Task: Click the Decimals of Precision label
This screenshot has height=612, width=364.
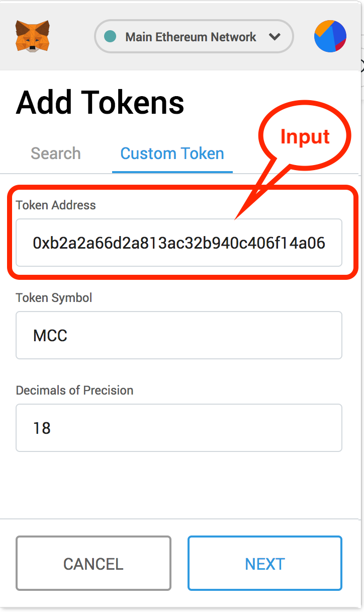Action: click(75, 390)
